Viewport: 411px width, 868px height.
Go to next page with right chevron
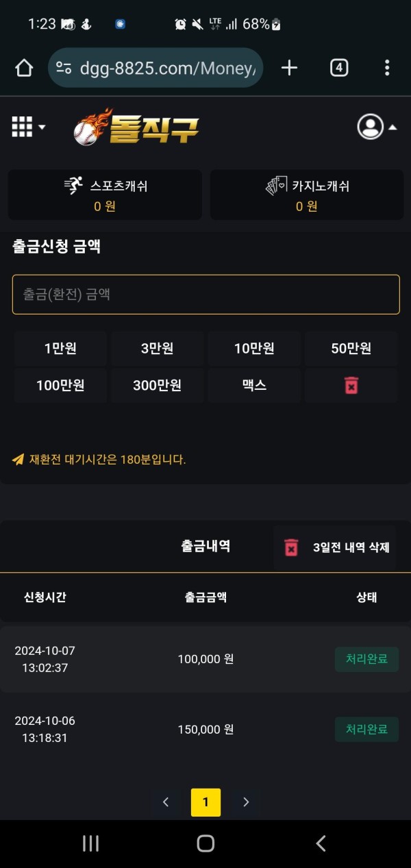(246, 802)
